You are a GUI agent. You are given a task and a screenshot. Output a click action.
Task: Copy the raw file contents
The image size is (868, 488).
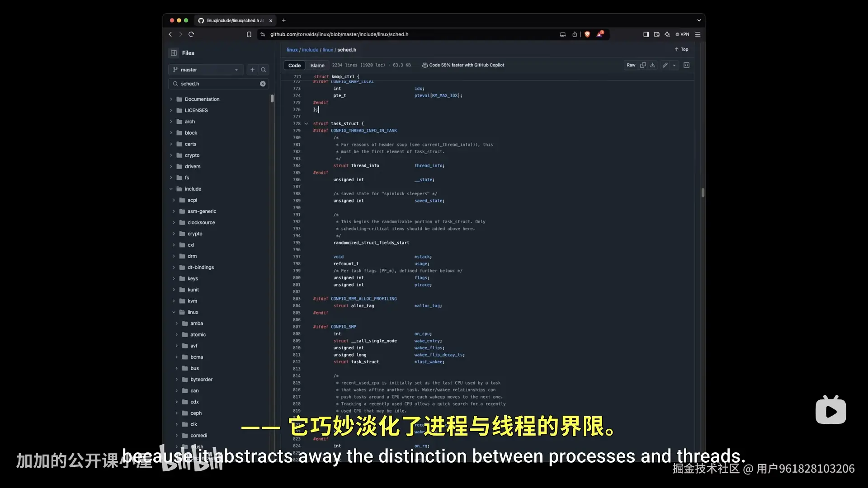click(x=643, y=65)
